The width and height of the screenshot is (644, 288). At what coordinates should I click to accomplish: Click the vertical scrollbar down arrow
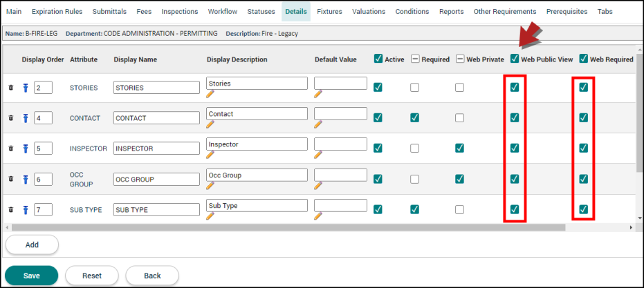[640, 218]
